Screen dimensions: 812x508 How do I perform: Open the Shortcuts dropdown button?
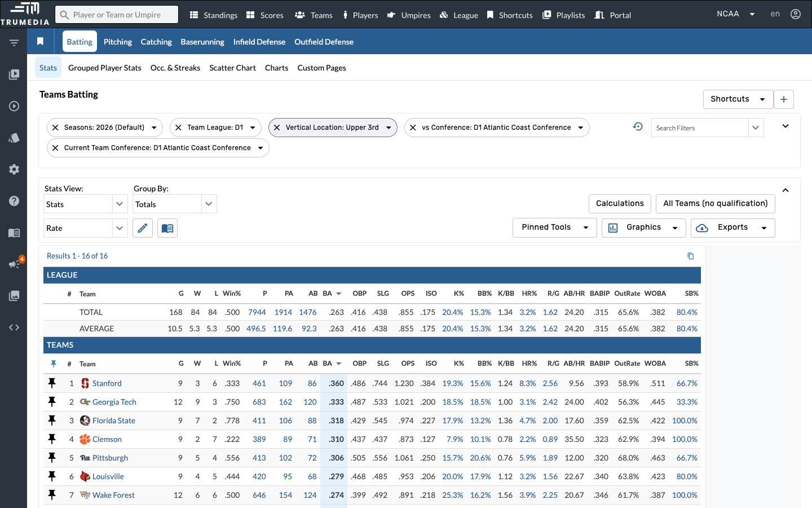pyautogui.click(x=738, y=99)
